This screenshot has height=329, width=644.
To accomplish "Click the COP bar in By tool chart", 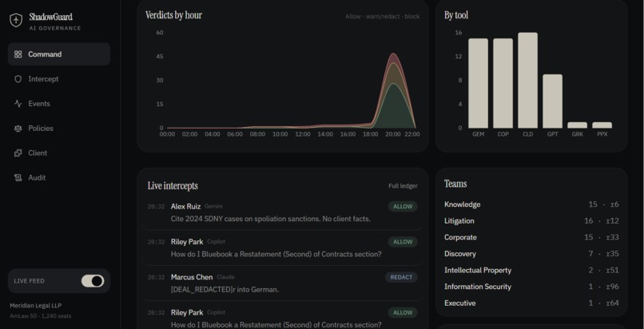I will [x=503, y=83].
